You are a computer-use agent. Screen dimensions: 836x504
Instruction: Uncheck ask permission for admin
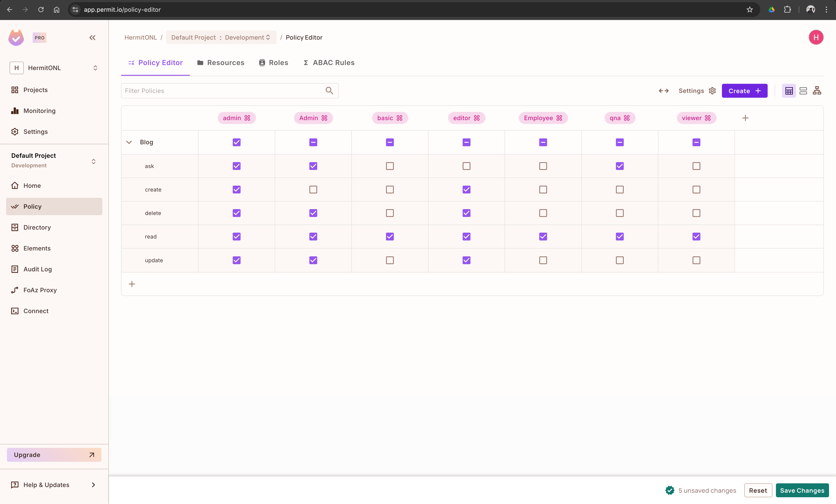(236, 166)
